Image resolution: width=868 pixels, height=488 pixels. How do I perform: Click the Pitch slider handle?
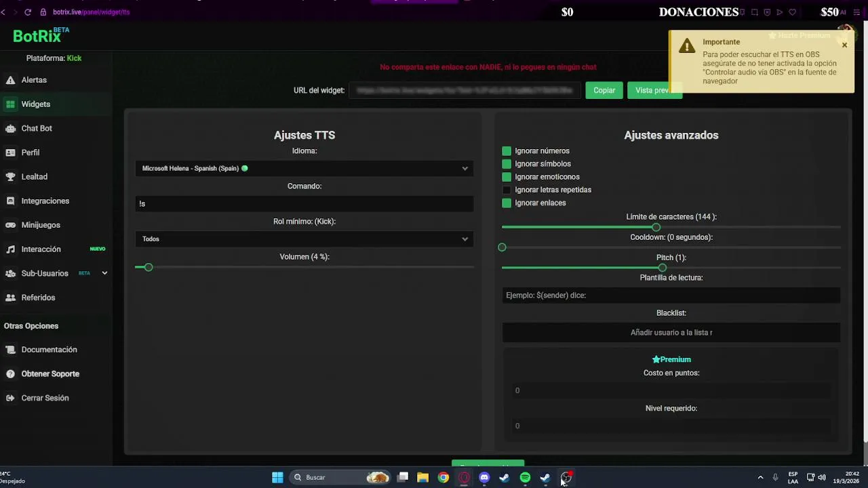pos(663,268)
